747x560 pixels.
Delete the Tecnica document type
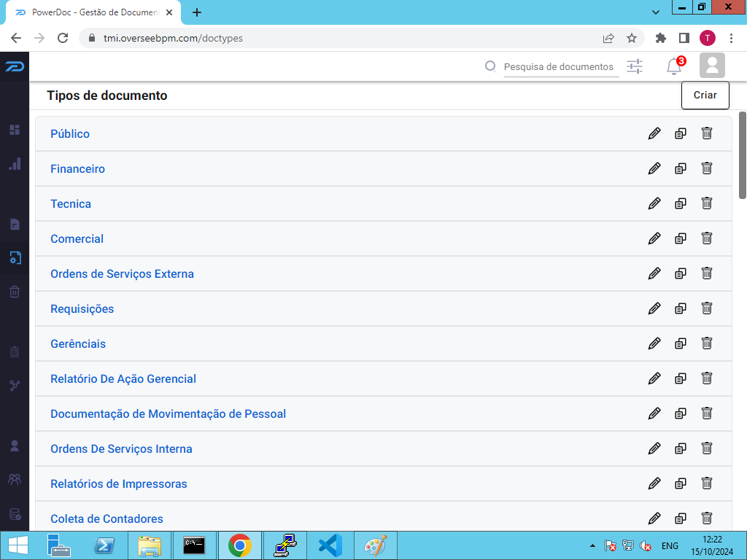[x=706, y=203]
